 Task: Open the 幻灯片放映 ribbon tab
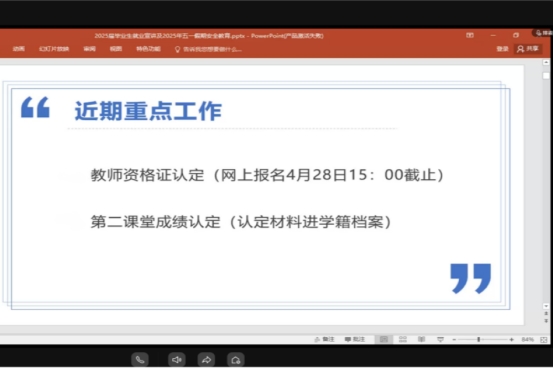[54, 49]
